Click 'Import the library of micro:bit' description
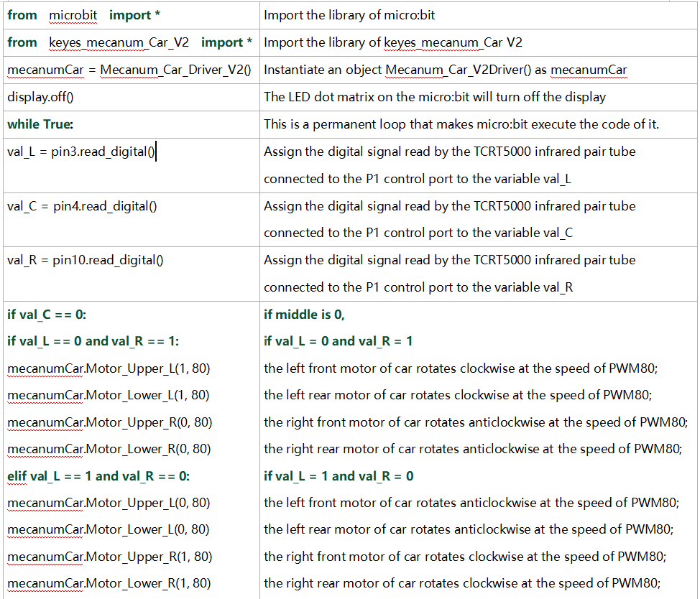This screenshot has width=700, height=599. (x=349, y=15)
